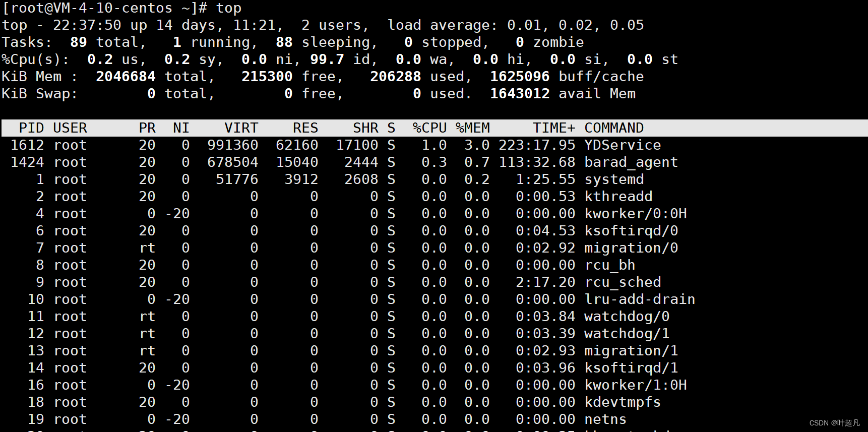The image size is (868, 432).
Task: Click the YDService command name
Action: point(623,145)
